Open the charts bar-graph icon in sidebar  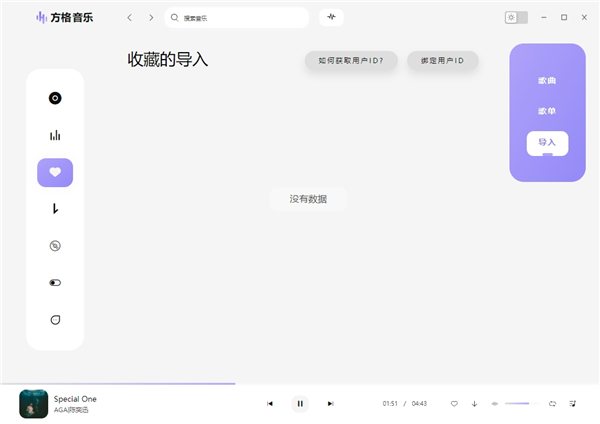click(55, 135)
